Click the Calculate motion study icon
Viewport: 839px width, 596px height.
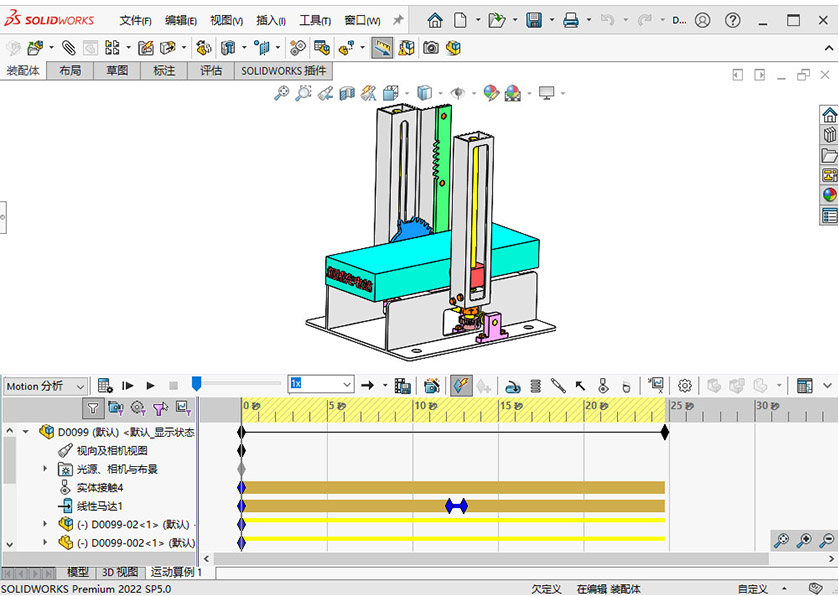[x=105, y=385]
